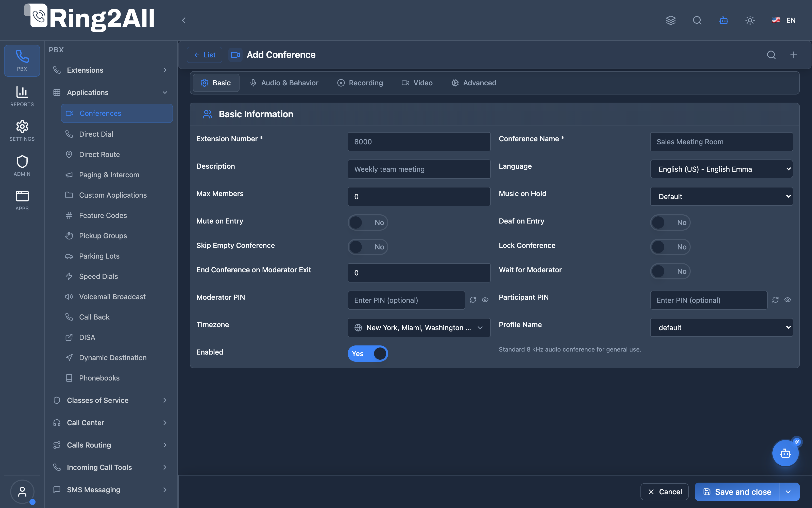Click Save and close
This screenshot has width=812, height=508.
[737, 492]
